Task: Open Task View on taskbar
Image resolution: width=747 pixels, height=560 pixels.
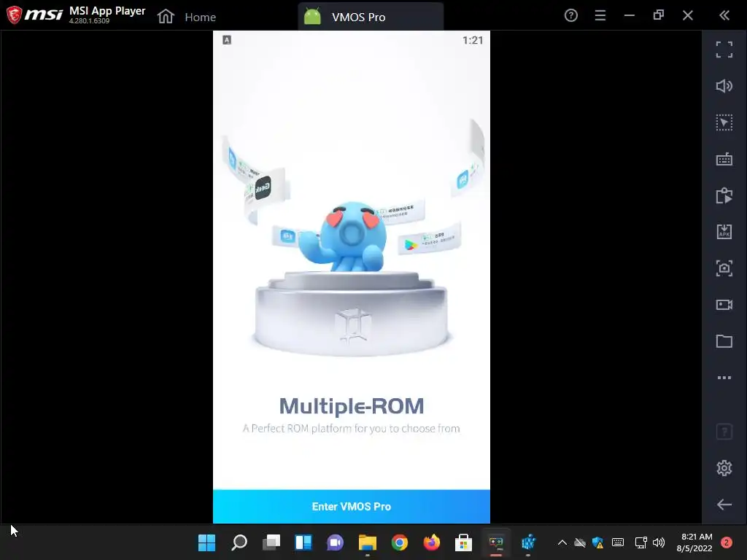Action: coord(271,542)
